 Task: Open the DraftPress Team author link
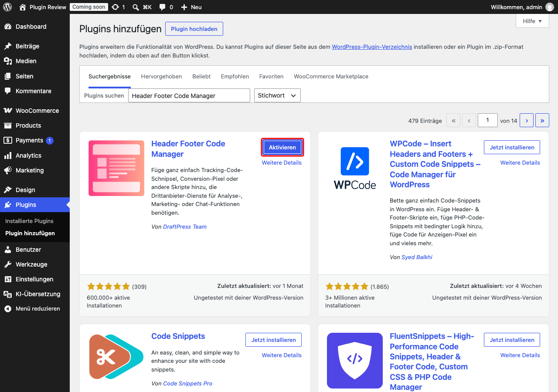pos(185,226)
